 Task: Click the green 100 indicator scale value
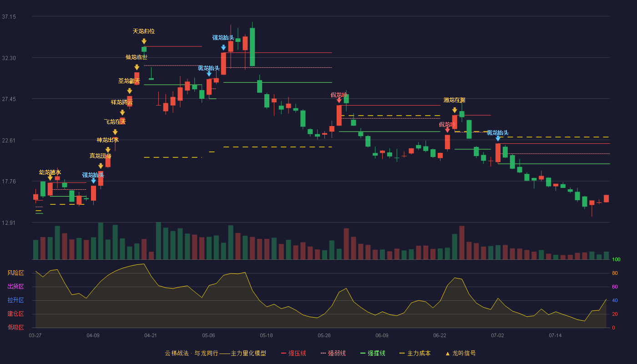(616, 260)
